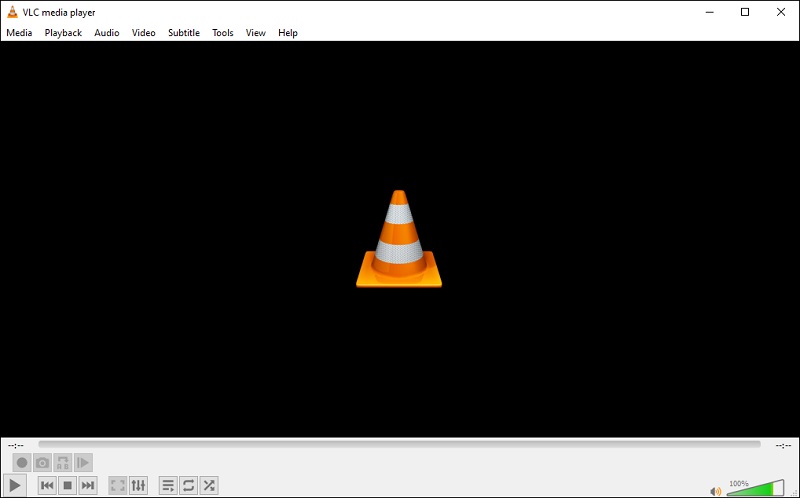Open the Subtitle menu
Screen dimensions: 800x498
point(184,33)
